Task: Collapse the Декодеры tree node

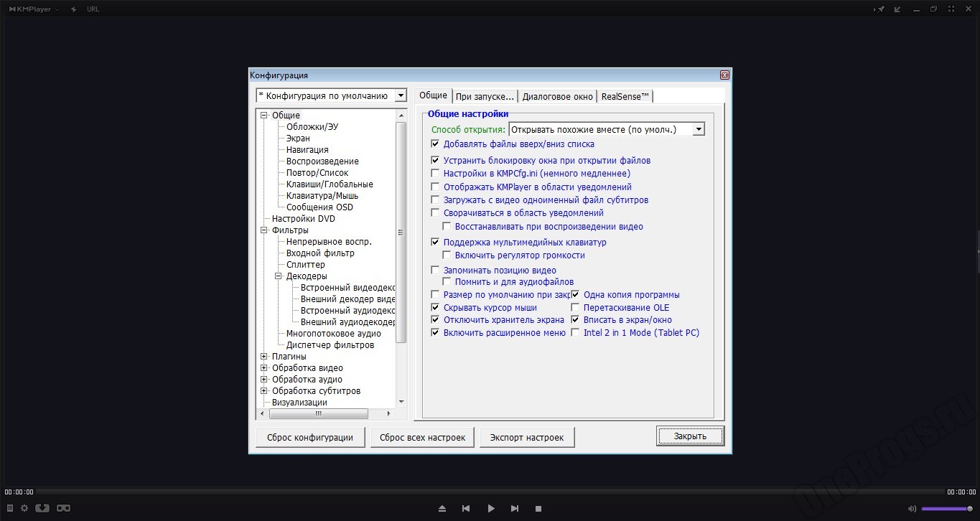Action: [x=279, y=276]
